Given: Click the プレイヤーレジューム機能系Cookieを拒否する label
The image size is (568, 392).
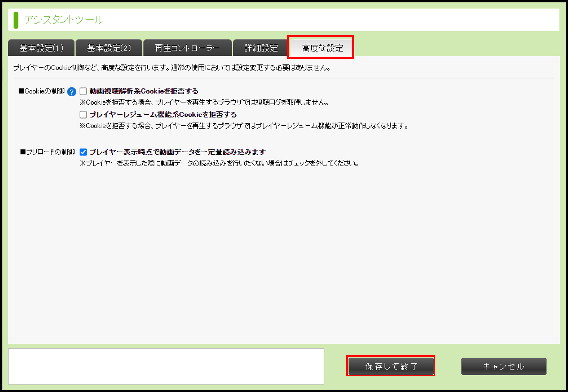Looking at the screenshot, I should tap(163, 115).
